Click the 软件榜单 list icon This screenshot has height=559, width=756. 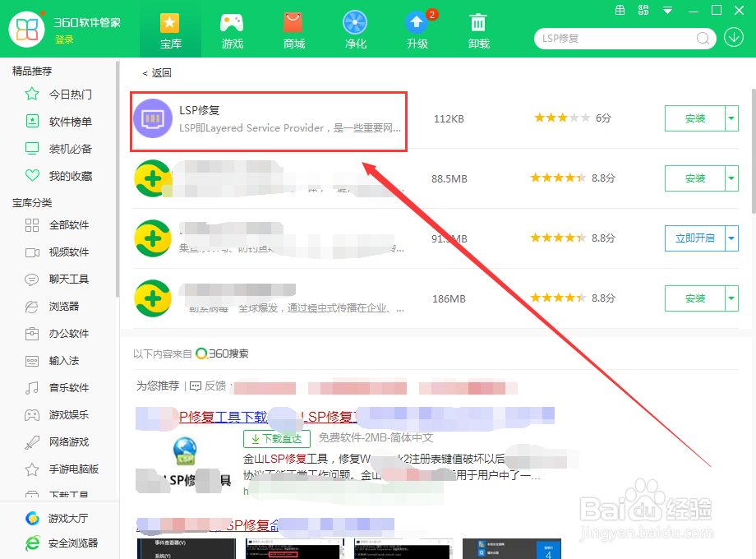point(32,121)
